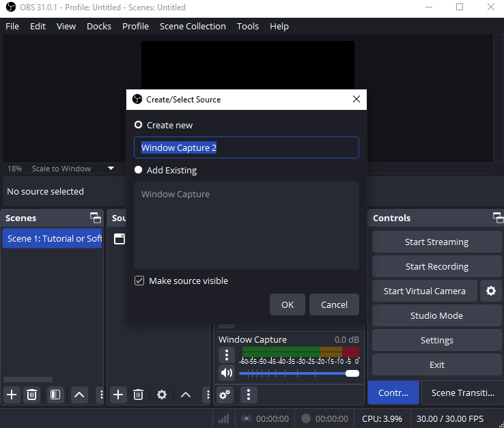This screenshot has width=504, height=428.
Task: Mute Window Capture audio speaker icon
Action: click(x=227, y=373)
